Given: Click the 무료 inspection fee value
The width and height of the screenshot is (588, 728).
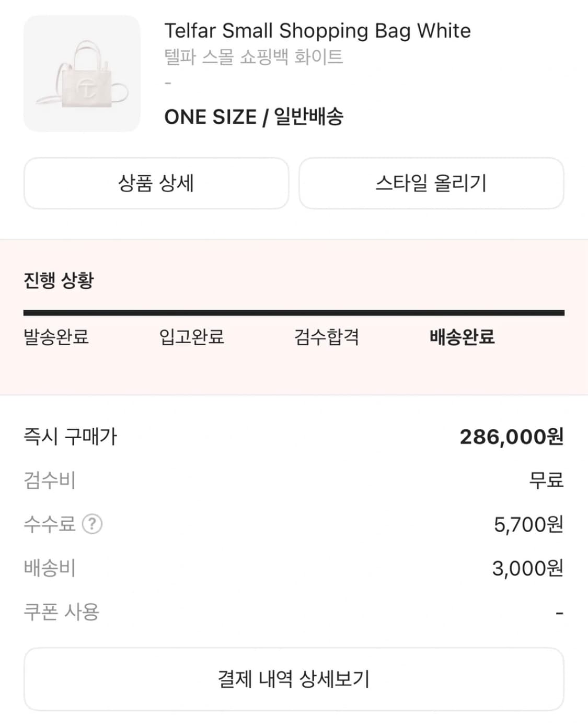Looking at the screenshot, I should pyautogui.click(x=546, y=480).
